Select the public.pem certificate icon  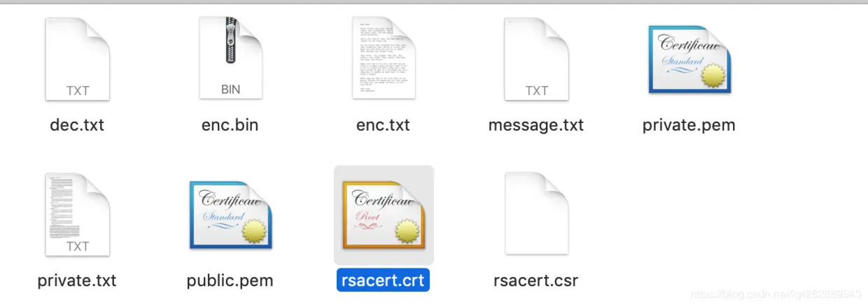[x=230, y=215]
